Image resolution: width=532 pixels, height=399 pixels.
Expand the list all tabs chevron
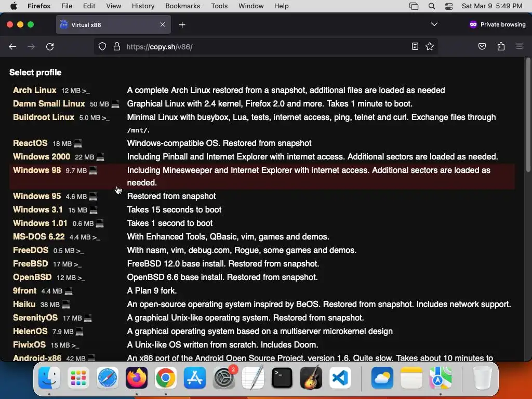tap(434, 24)
